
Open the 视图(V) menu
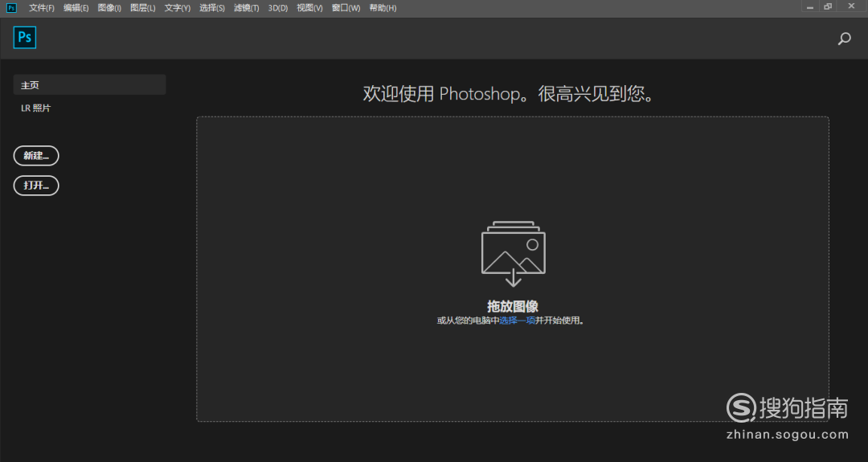(x=309, y=8)
